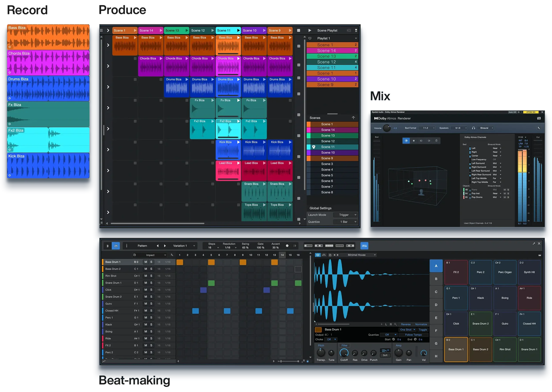Click the pad grid view icon
The height and width of the screenshot is (392, 552).
(x=364, y=246)
